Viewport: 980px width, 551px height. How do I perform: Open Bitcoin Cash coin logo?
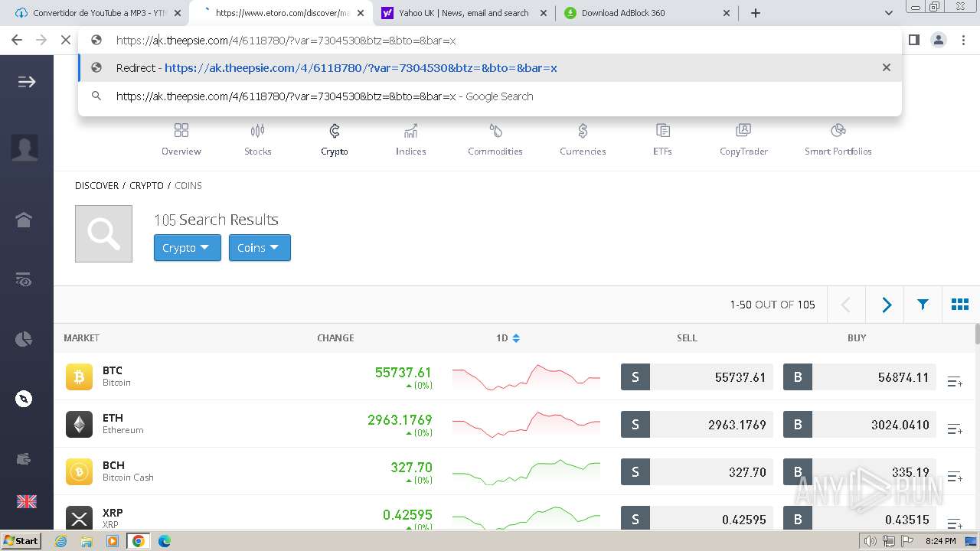click(79, 471)
